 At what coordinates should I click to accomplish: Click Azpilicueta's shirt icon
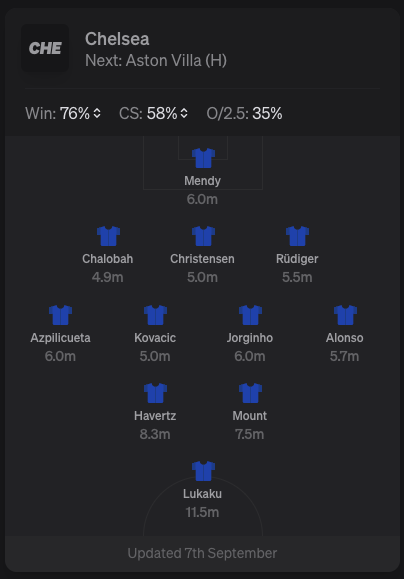click(60, 315)
